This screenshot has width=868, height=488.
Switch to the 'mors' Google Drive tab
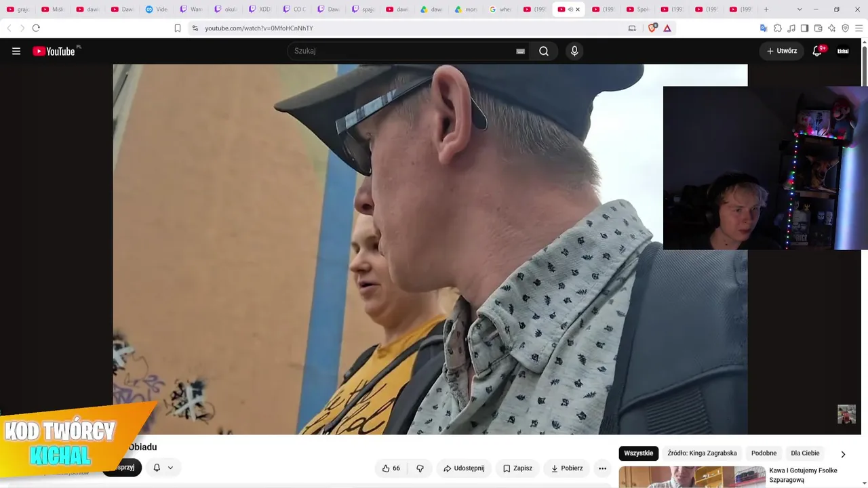coord(467,9)
